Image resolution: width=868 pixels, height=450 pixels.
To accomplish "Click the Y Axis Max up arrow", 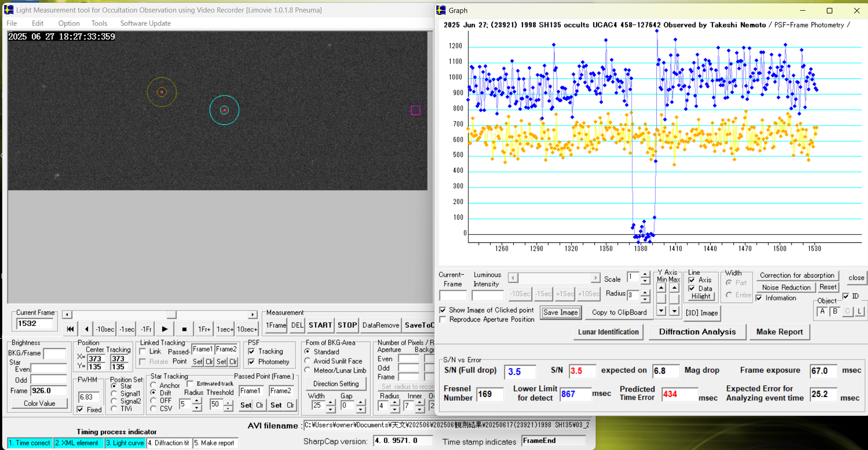I will [674, 288].
